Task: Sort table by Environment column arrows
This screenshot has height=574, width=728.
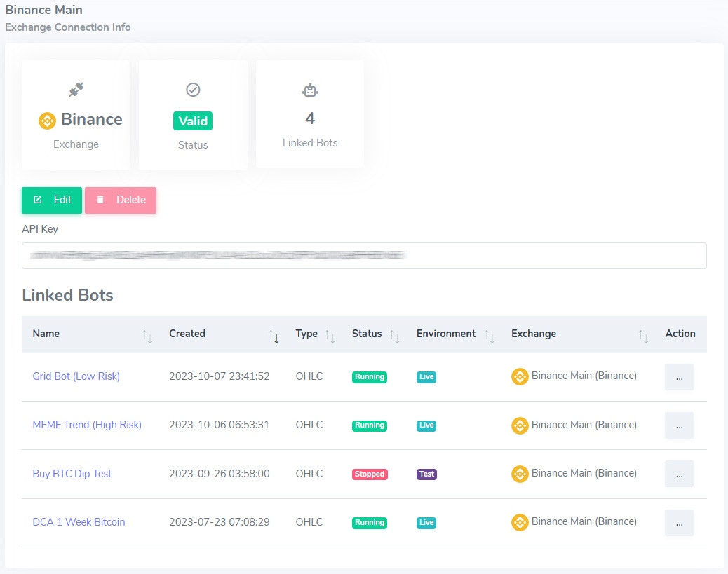Action: [x=490, y=336]
